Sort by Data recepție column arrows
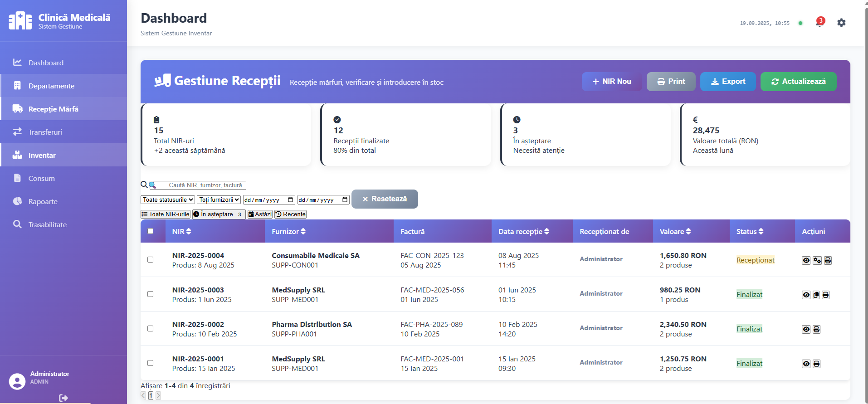 pyautogui.click(x=546, y=231)
